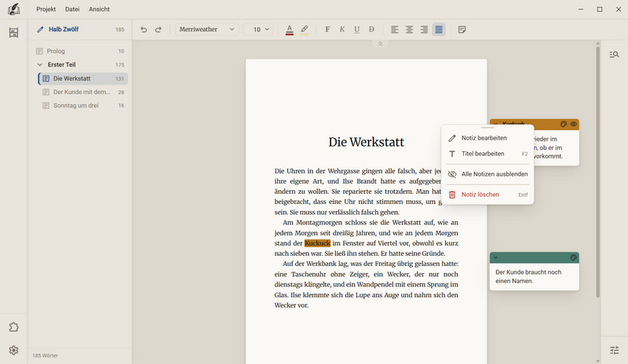
Task: Toggle italic formatting (K)
Action: click(x=342, y=30)
